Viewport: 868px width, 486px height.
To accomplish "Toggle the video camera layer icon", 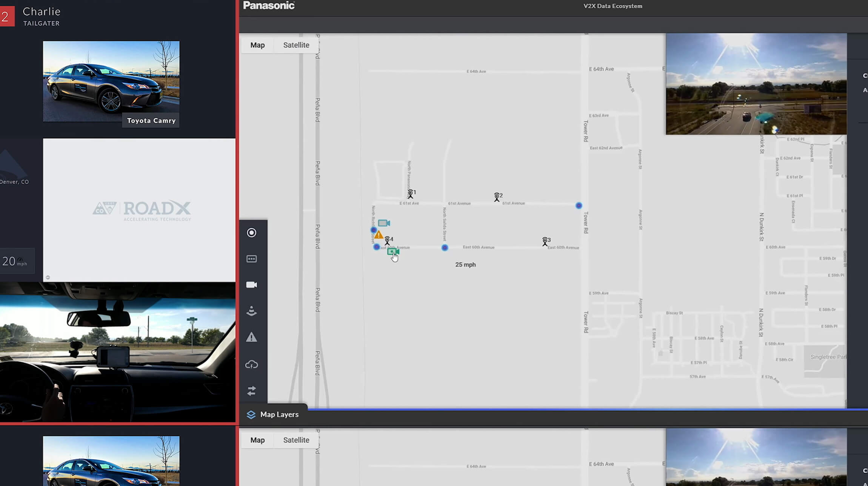I will pyautogui.click(x=252, y=285).
